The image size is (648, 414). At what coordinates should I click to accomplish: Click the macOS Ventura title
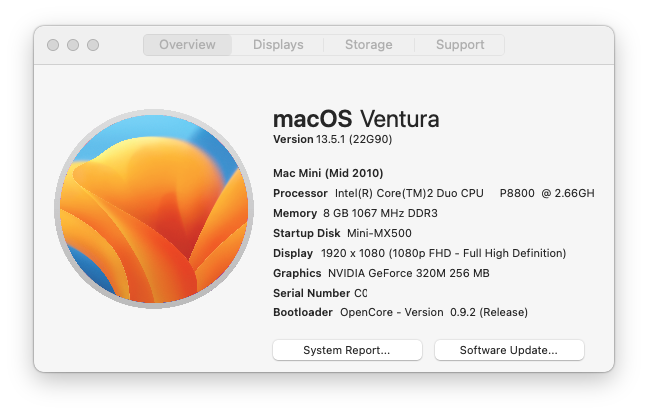coord(356,119)
